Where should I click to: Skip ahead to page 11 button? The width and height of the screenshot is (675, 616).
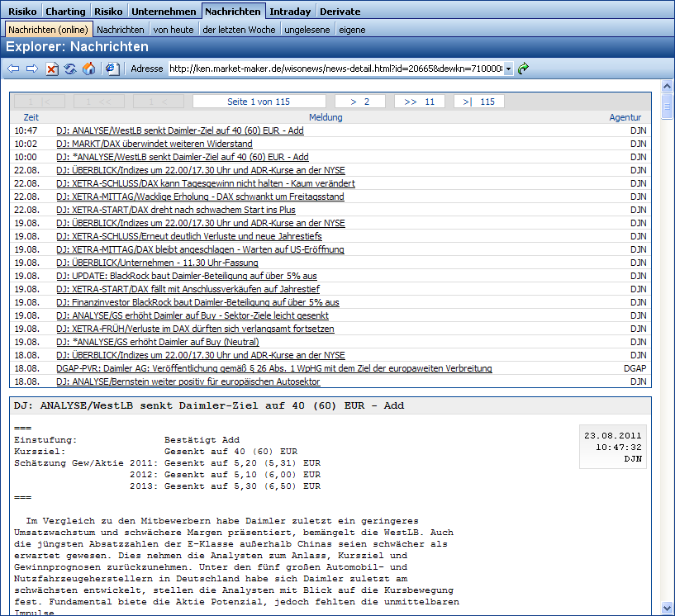click(x=419, y=102)
